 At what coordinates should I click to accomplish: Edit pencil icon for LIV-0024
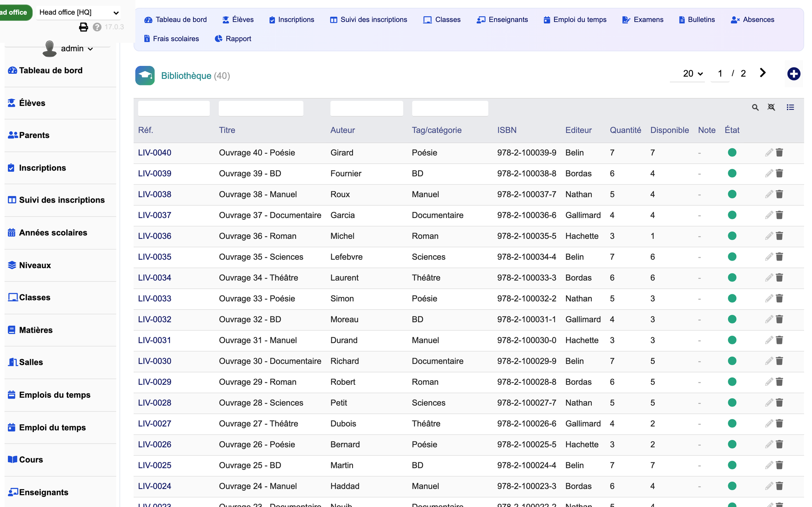769,486
